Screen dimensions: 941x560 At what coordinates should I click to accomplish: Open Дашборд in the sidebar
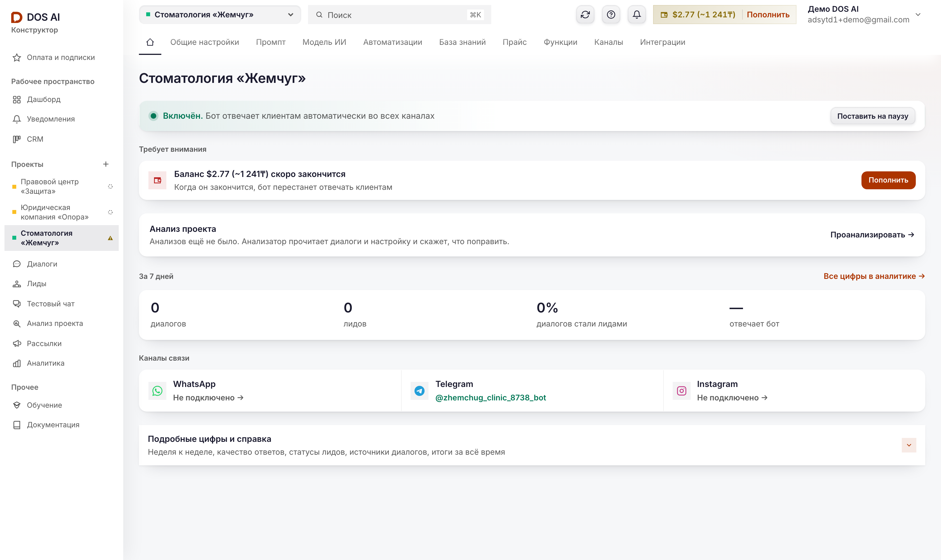62,99
